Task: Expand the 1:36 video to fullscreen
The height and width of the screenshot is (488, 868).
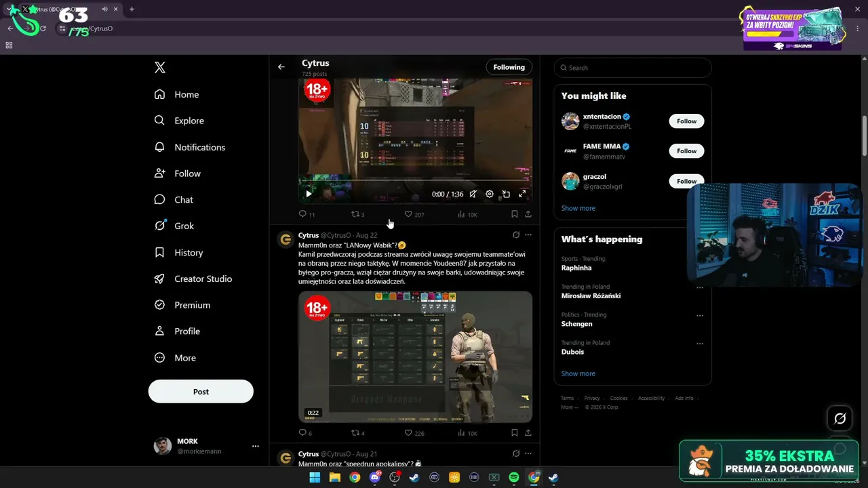Action: pos(522,194)
